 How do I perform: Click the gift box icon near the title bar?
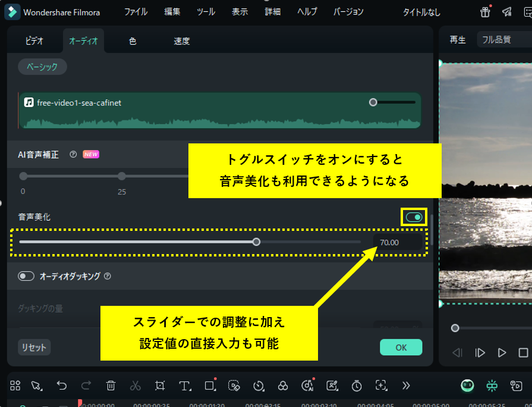click(485, 12)
